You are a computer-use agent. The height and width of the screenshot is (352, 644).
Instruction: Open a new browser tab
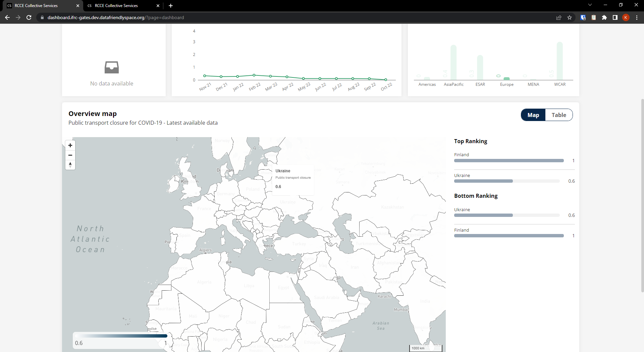click(170, 6)
